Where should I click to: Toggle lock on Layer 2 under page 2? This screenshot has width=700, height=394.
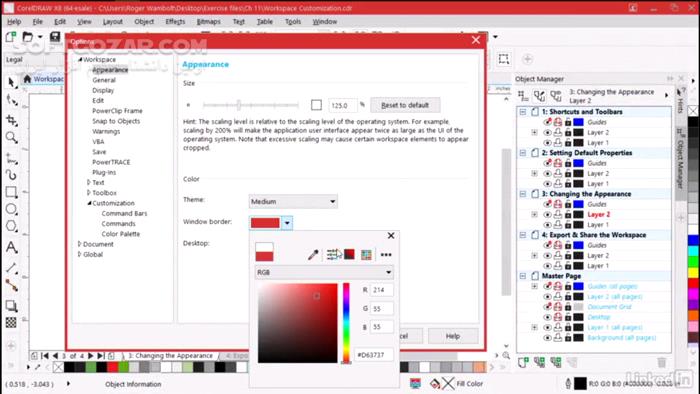point(568,174)
